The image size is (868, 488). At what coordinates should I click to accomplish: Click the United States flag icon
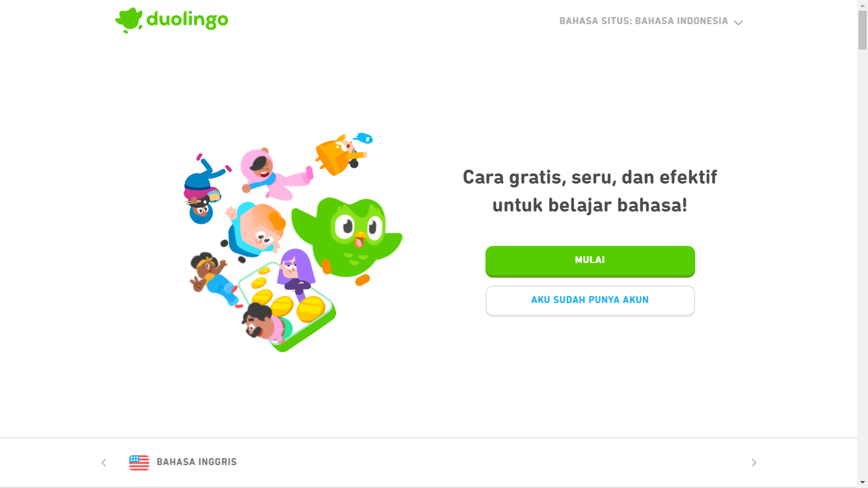point(139,463)
